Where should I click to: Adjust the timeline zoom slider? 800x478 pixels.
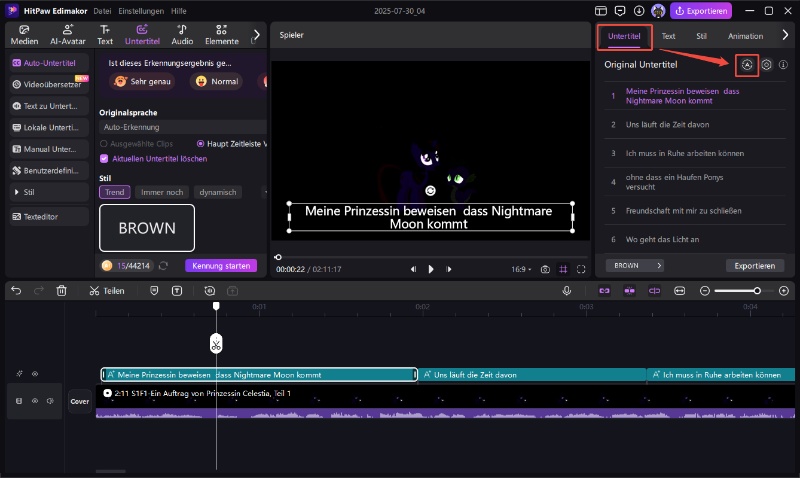click(757, 291)
